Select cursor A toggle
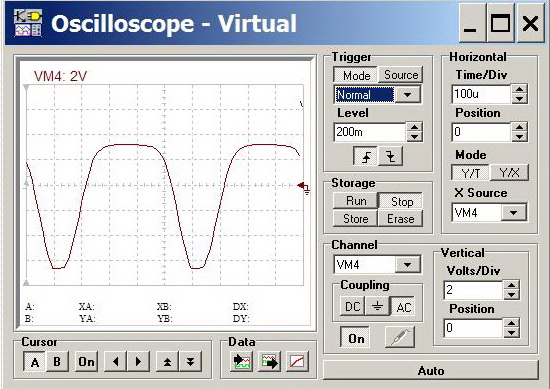This screenshot has width=550, height=389. [34, 361]
